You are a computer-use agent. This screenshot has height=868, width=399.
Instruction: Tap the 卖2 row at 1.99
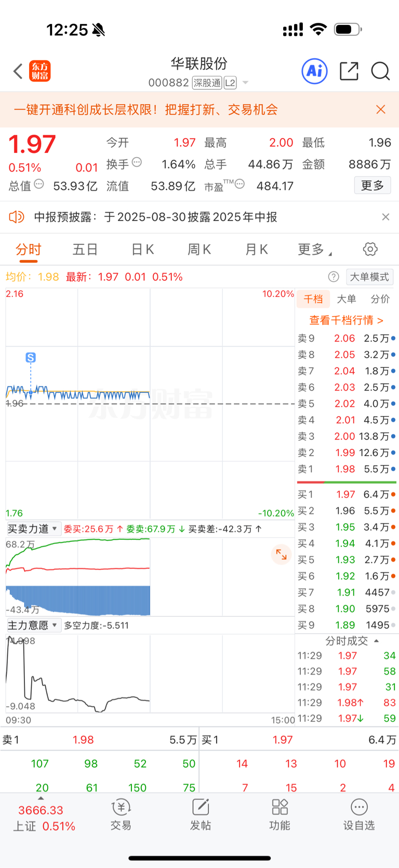347,453
